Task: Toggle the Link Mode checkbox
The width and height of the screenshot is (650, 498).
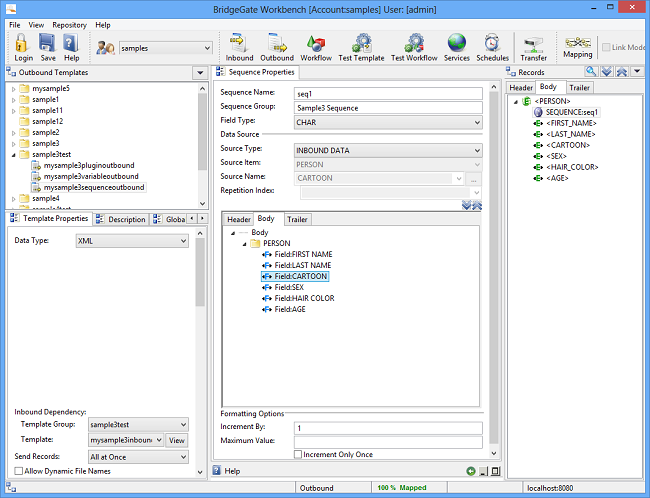Action: (x=606, y=48)
